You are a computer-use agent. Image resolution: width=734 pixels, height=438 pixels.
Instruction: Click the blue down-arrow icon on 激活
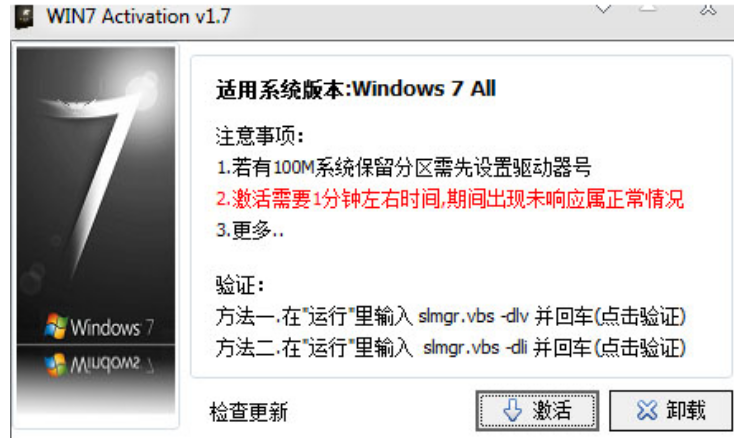[512, 410]
